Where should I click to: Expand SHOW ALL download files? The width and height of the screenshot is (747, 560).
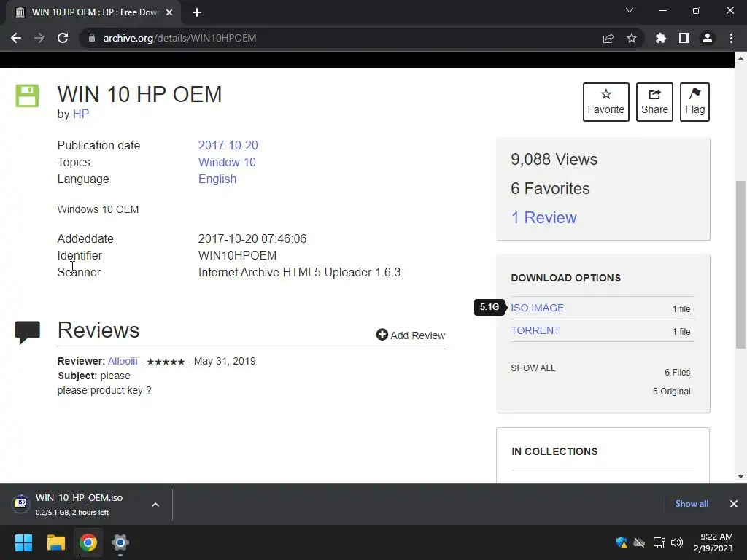point(533,368)
